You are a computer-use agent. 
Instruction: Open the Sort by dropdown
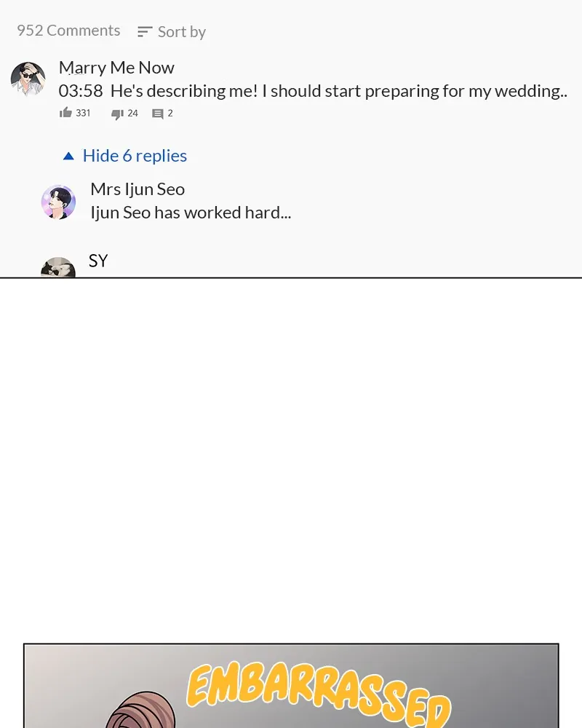tap(172, 31)
